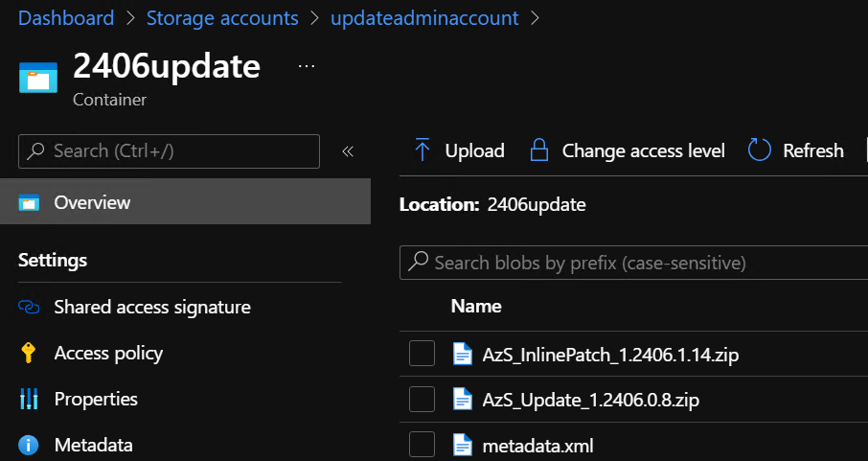Click the Shared access signature link icon
This screenshot has height=461, width=868.
(x=29, y=308)
